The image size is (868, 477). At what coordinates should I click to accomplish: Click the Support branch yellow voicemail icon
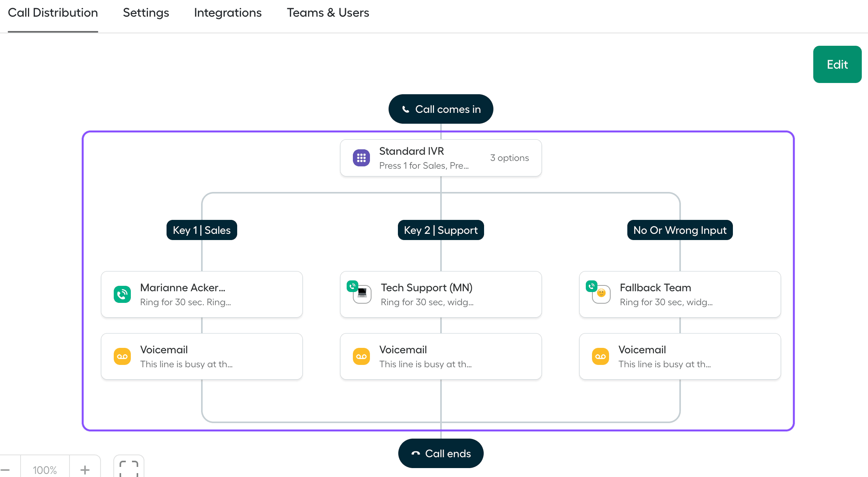click(361, 356)
